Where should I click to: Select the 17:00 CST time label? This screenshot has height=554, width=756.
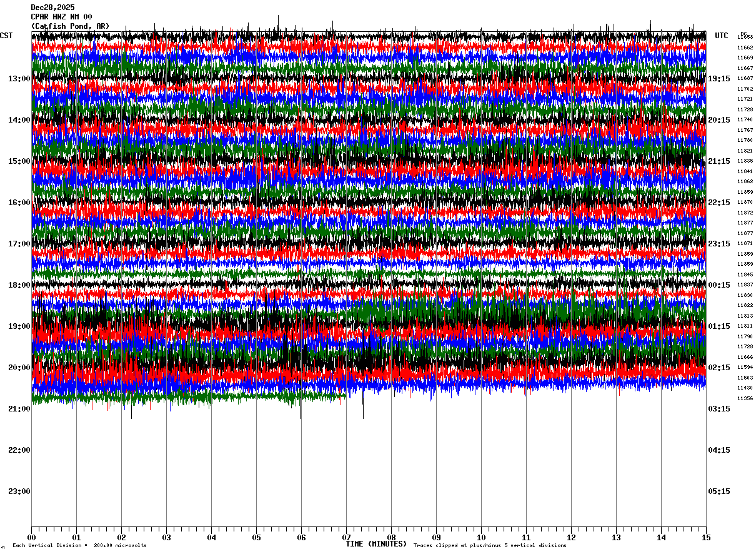[19, 244]
